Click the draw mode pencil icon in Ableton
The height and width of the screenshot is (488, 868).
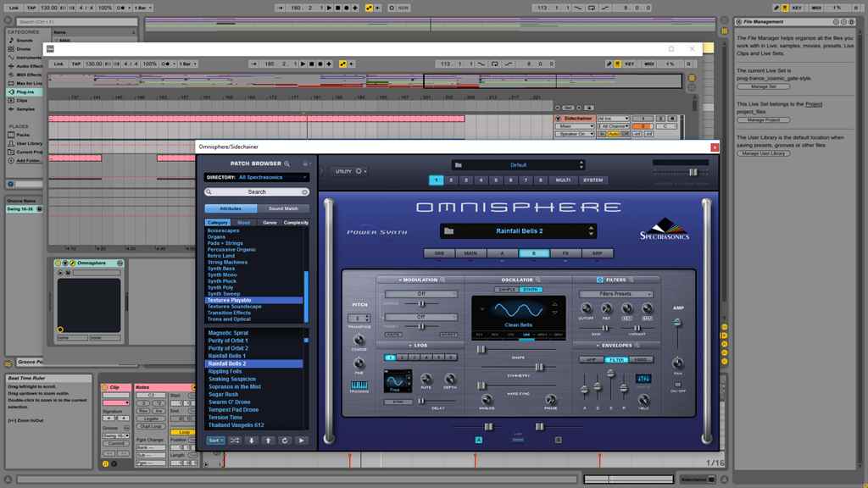[x=609, y=64]
